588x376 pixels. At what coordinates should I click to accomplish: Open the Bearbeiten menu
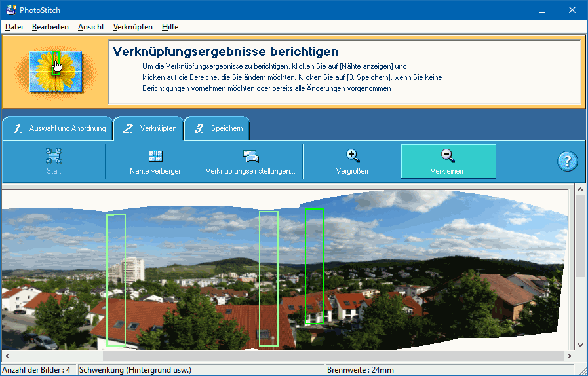coord(50,27)
